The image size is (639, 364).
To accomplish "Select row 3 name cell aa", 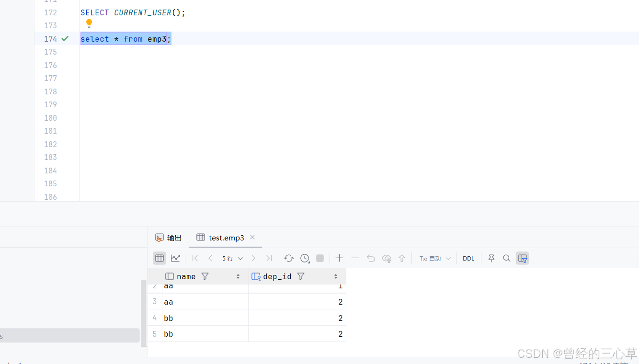I will coord(205,302).
